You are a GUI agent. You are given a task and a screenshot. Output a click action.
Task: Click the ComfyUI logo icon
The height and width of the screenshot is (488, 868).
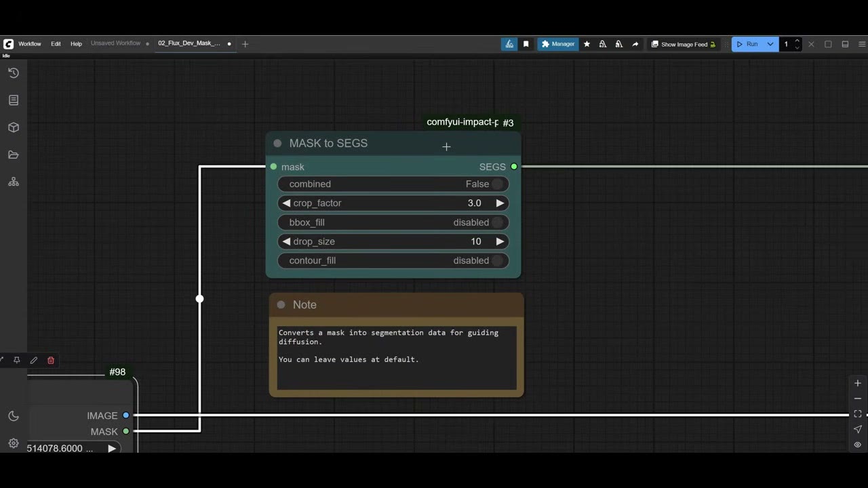tap(8, 44)
